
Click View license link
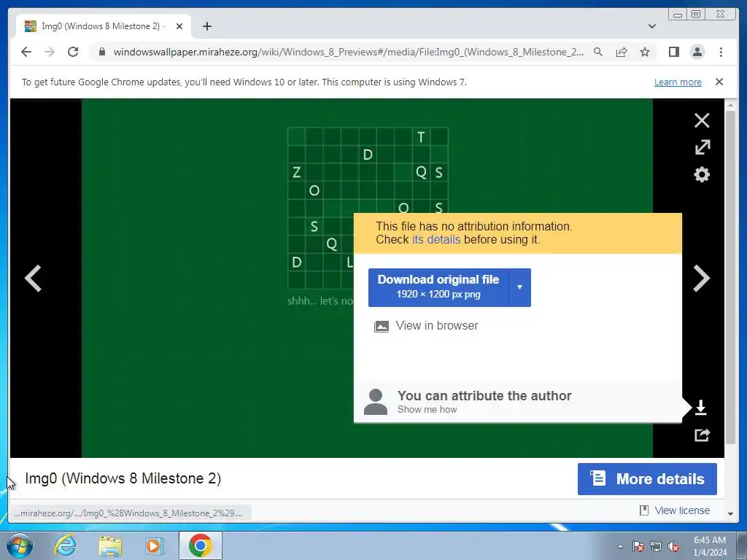click(x=682, y=510)
